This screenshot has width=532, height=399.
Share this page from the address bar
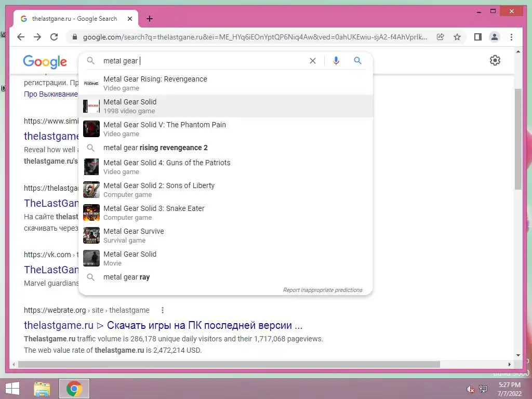441,37
